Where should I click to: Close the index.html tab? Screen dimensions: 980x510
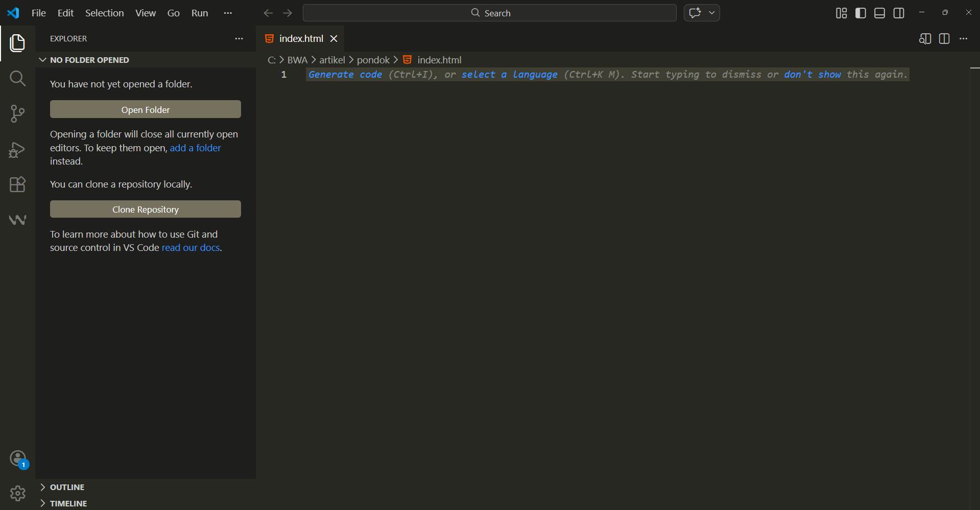(x=334, y=39)
